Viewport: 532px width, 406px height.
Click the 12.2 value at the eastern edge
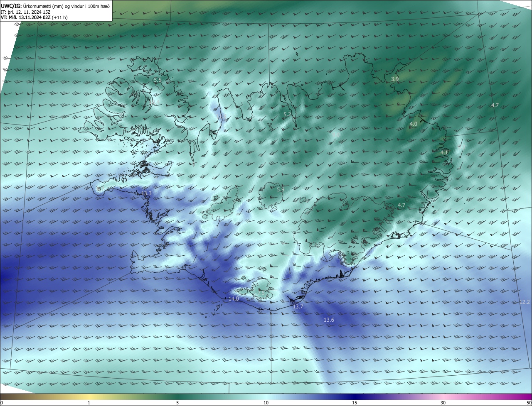coord(525,302)
